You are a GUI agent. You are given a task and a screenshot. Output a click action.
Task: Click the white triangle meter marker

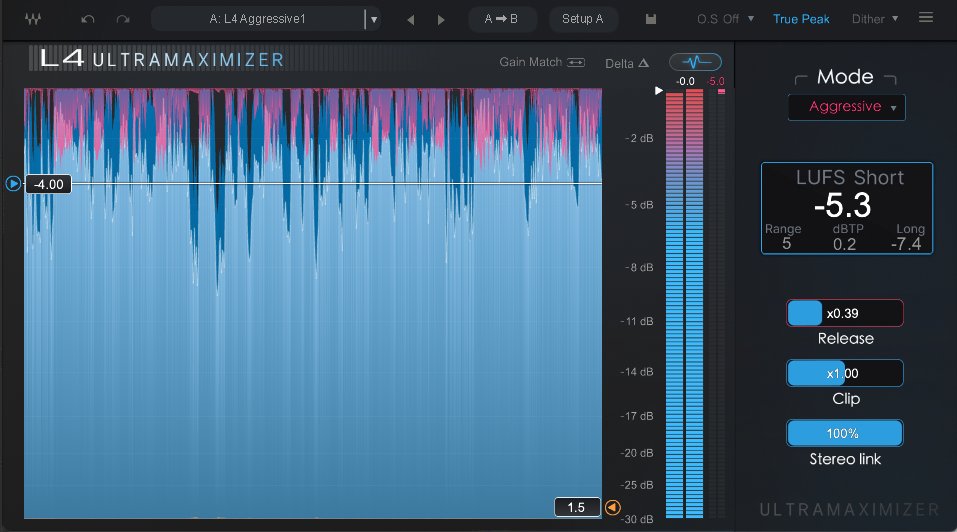tap(659, 90)
